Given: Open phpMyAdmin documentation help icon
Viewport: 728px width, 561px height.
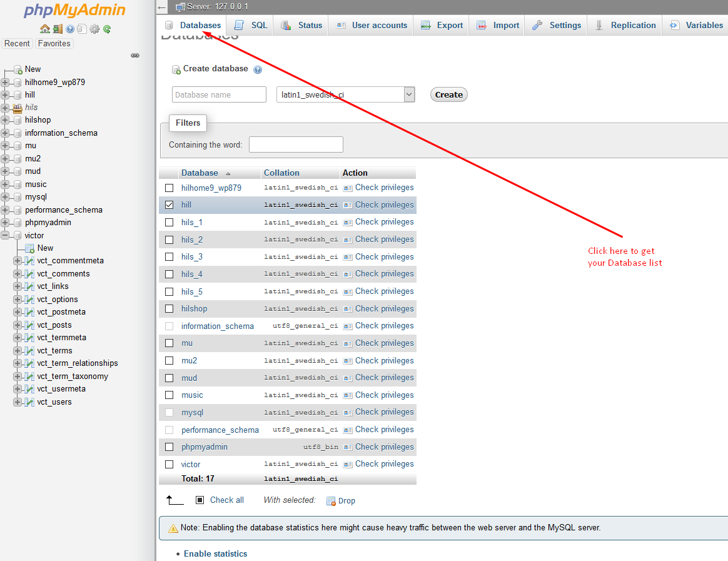Looking at the screenshot, I should (69, 29).
